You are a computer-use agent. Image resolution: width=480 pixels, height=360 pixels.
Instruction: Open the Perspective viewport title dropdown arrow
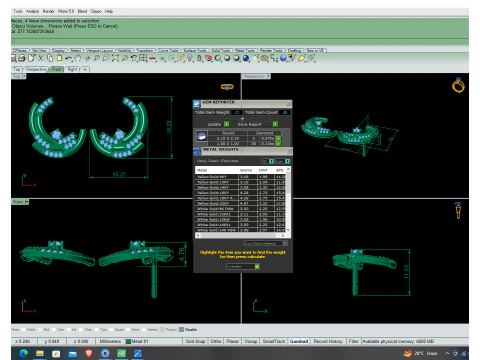(x=269, y=76)
